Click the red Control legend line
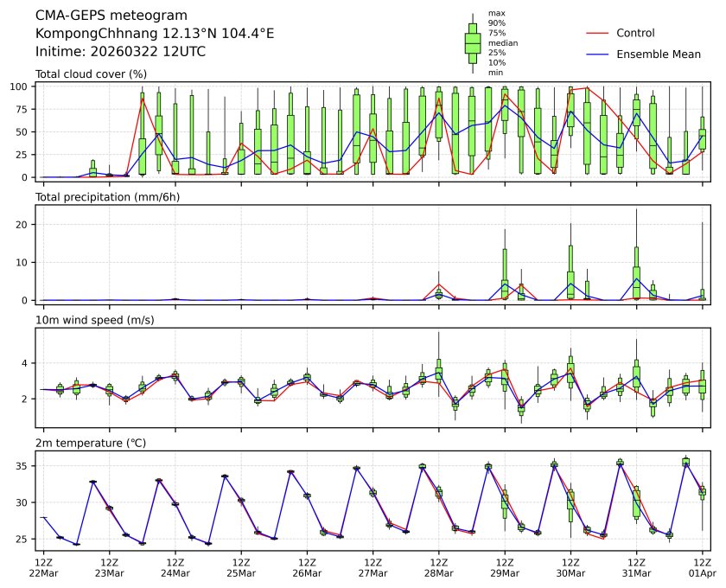 [x=598, y=33]
